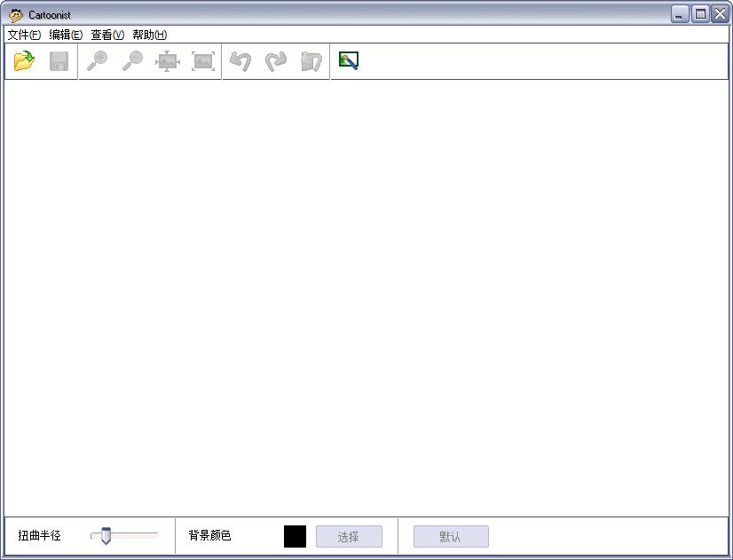Click the zoom out magnifier icon
Viewport: 733px width, 560px height.
133,60
